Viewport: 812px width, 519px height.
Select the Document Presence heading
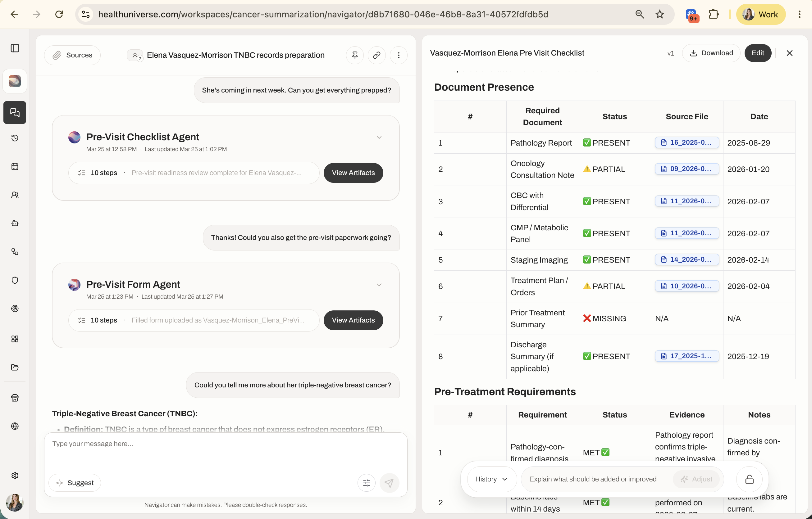point(484,87)
